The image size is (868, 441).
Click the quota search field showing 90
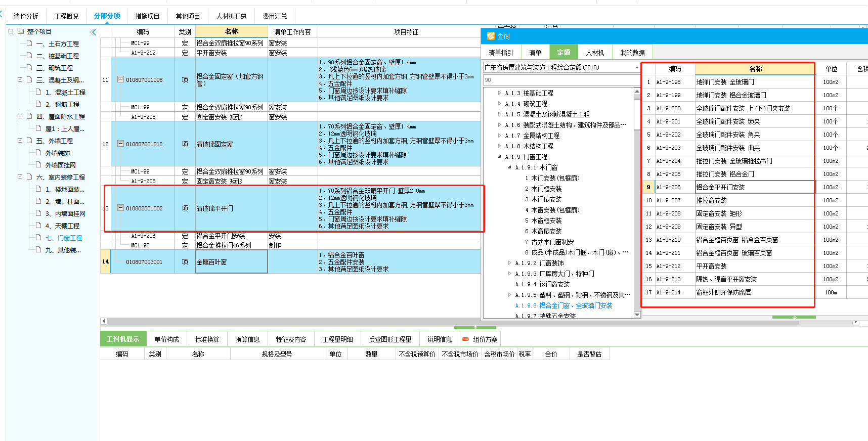(x=561, y=80)
